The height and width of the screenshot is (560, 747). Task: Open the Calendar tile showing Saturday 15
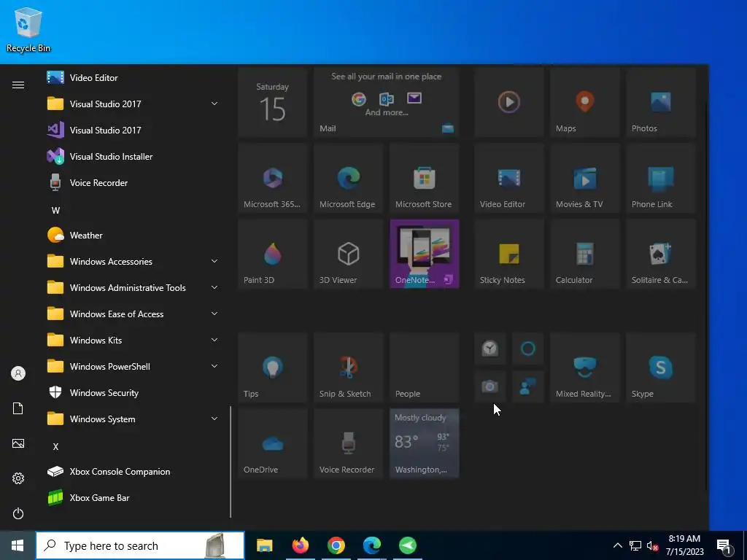(273, 102)
